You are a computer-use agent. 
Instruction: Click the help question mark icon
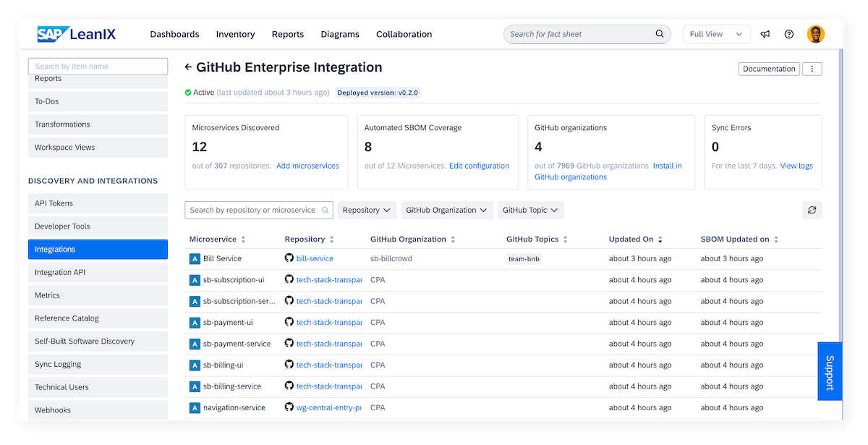click(788, 33)
